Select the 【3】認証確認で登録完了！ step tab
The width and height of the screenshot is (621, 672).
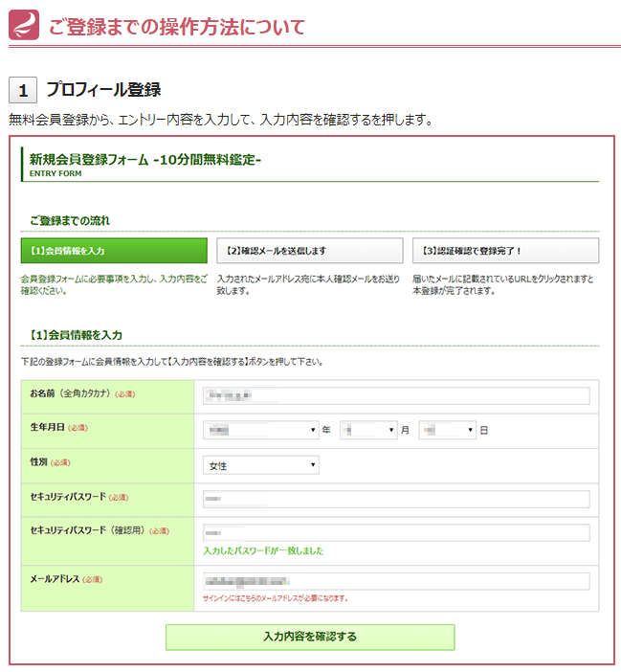tap(505, 251)
